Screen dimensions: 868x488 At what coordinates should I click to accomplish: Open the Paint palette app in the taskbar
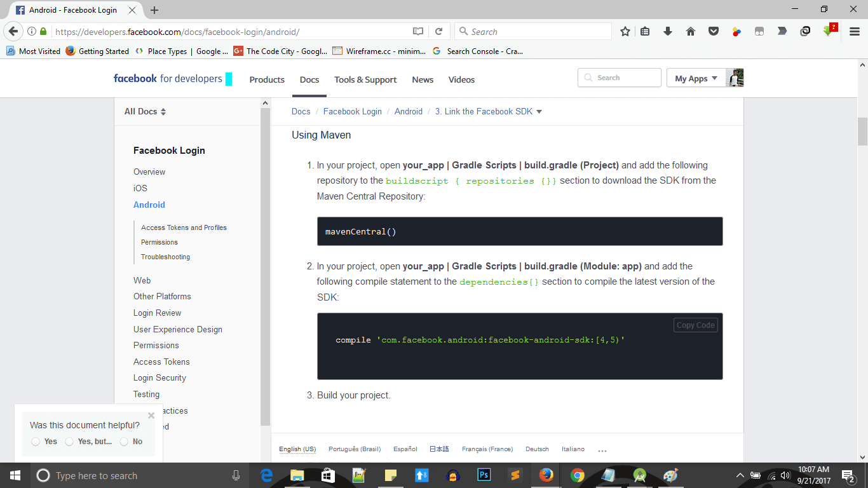click(x=670, y=475)
